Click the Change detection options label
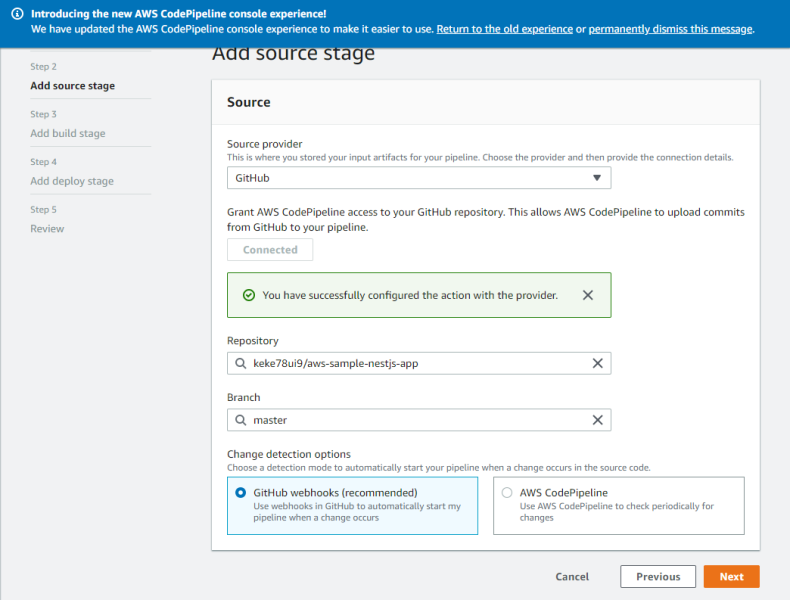Viewport: 790px width, 600px height. pos(289,454)
